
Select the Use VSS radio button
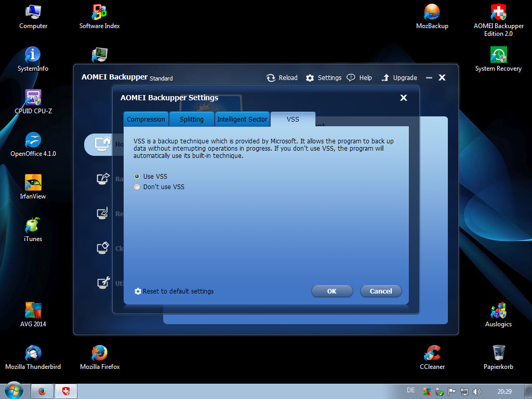(137, 177)
